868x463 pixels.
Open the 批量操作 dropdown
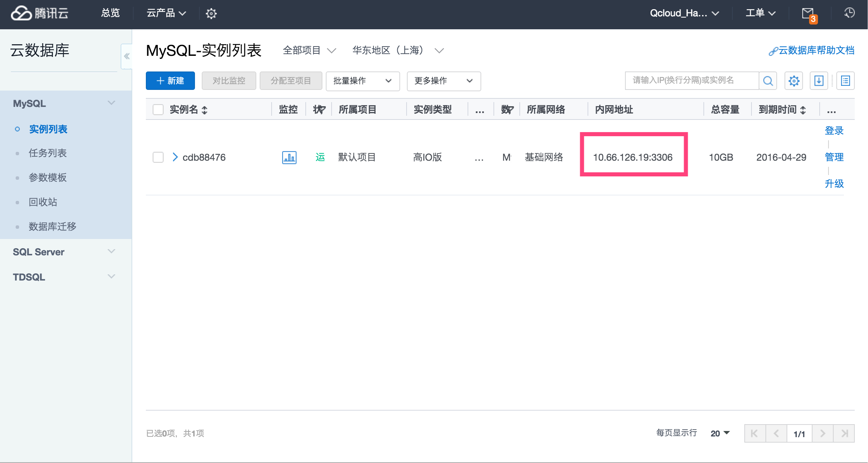click(x=363, y=81)
